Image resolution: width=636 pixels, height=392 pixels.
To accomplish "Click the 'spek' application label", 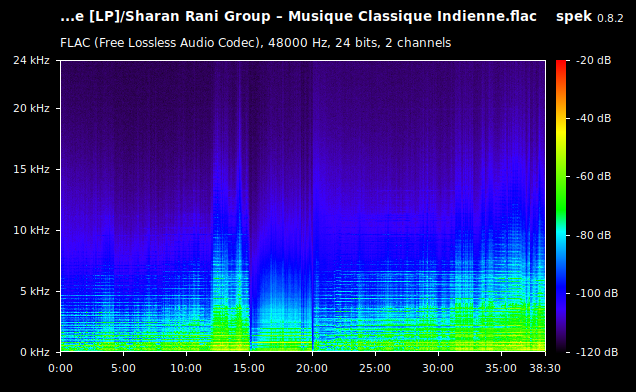I will point(574,17).
